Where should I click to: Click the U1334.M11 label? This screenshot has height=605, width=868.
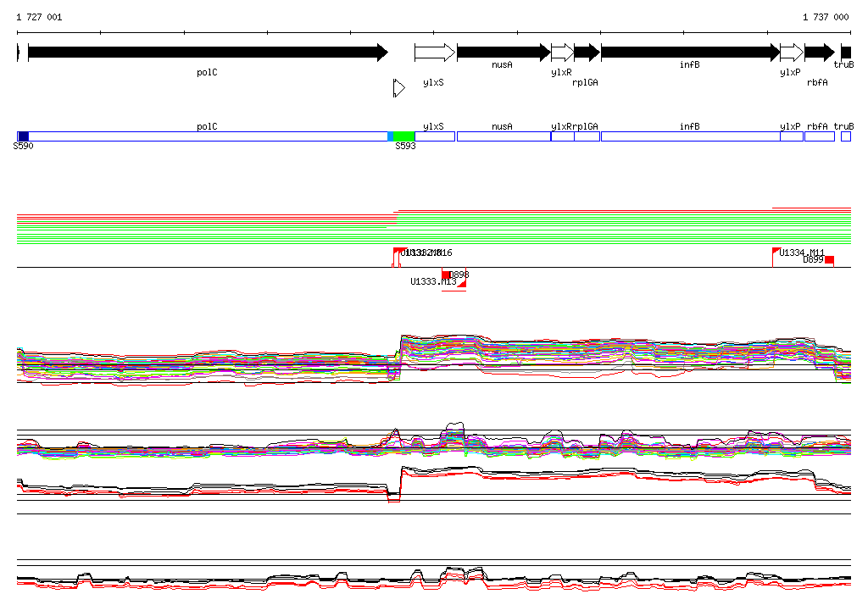[x=802, y=253]
